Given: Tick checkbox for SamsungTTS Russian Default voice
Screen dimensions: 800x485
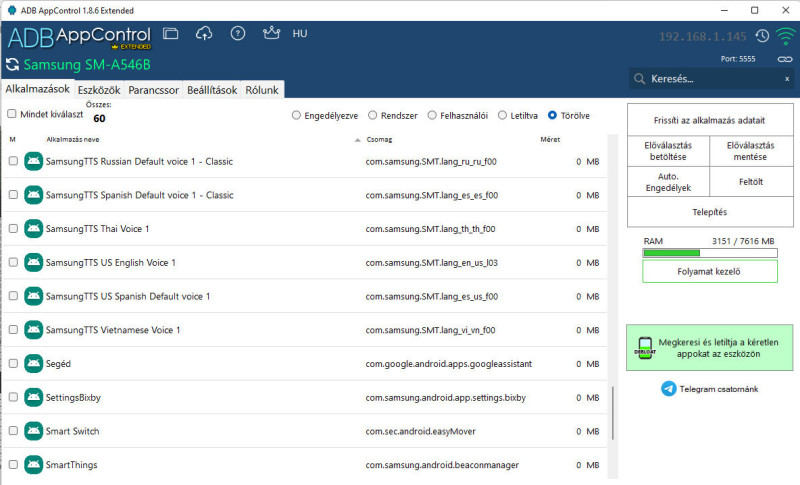Looking at the screenshot, I should tap(13, 161).
